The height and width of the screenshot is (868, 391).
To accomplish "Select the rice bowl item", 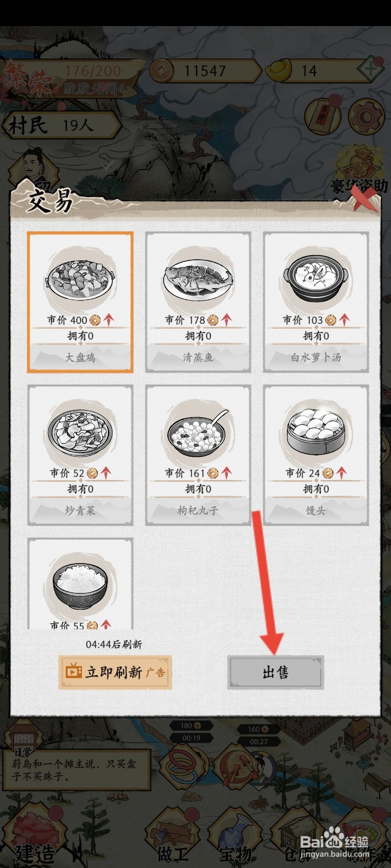I will pos(80,584).
